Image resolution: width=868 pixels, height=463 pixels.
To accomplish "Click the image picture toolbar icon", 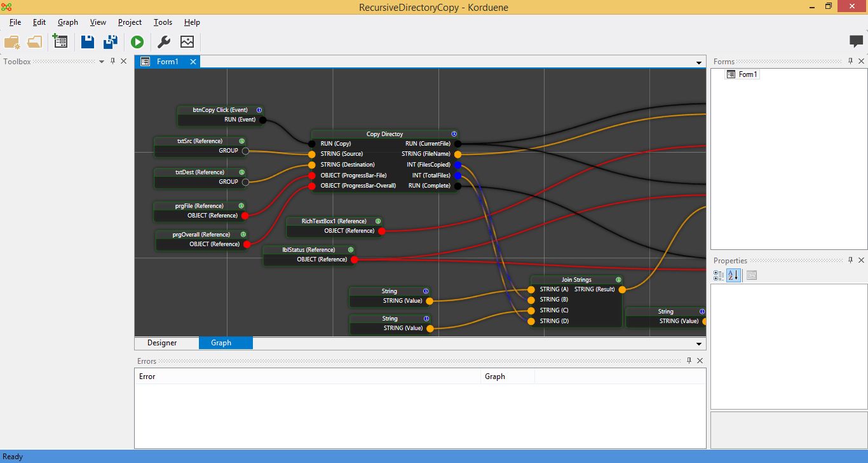I will (x=187, y=42).
